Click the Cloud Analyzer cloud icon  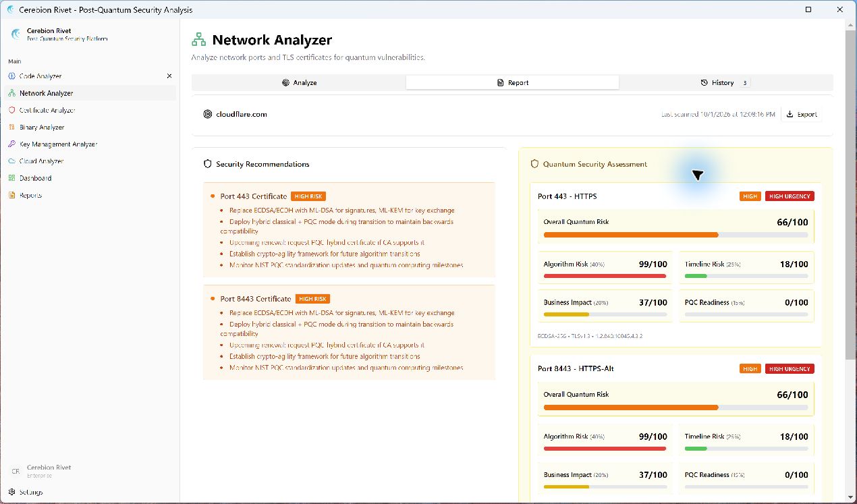(11, 161)
